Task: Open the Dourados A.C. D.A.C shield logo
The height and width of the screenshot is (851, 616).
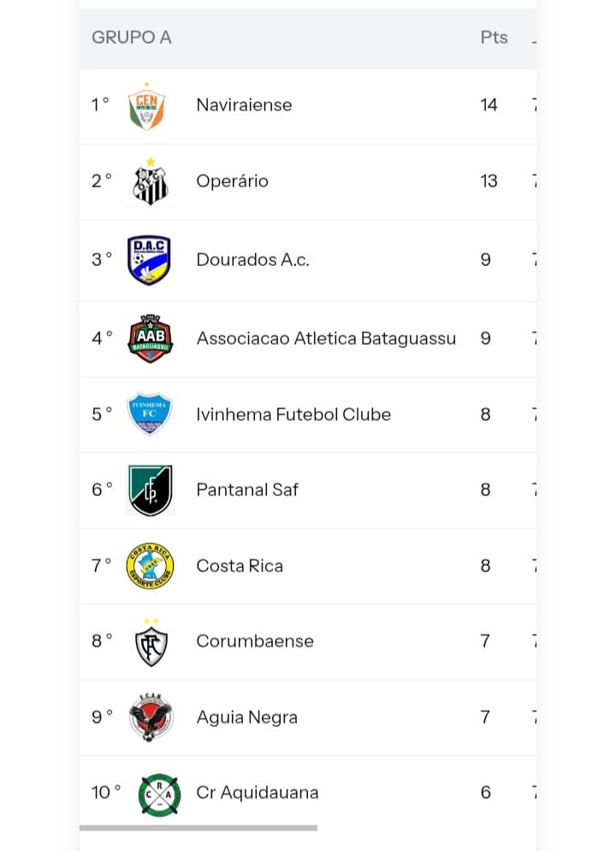Action: pyautogui.click(x=149, y=260)
